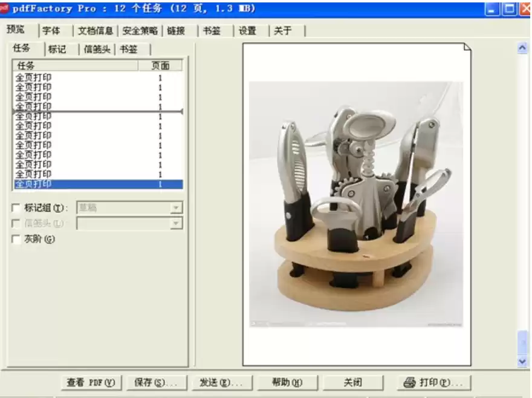Image resolution: width=532 pixels, height=398 pixels.
Task: Open the 草稿 dropdown beside 标记组
Action: tap(176, 208)
